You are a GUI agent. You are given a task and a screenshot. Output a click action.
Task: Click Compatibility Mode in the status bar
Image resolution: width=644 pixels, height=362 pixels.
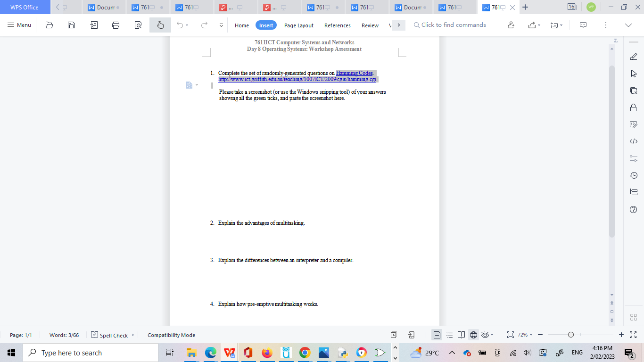click(171, 335)
